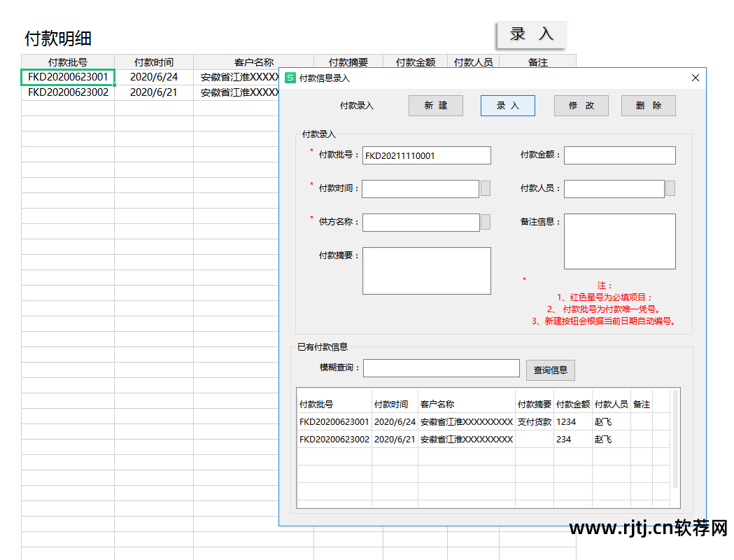734x560 pixels.
Task: Click the 备注 list column header in dialog
Action: [x=642, y=404]
